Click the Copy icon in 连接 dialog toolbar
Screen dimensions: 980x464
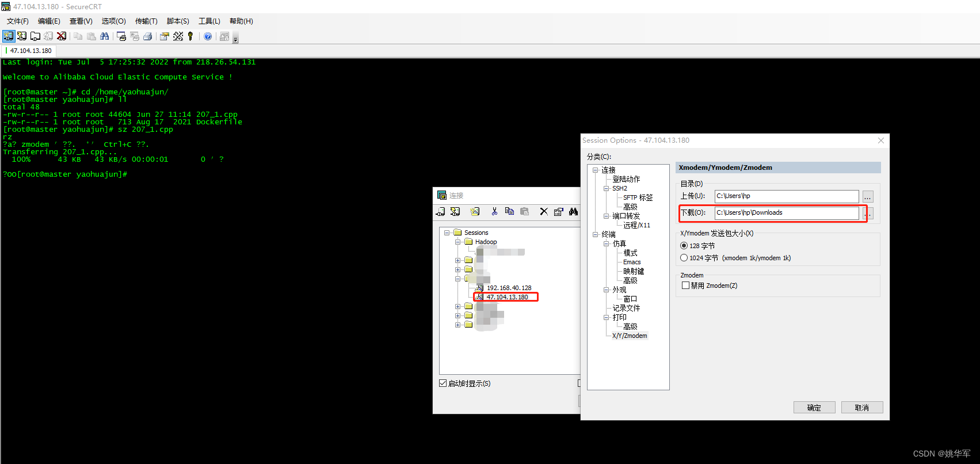(x=509, y=212)
